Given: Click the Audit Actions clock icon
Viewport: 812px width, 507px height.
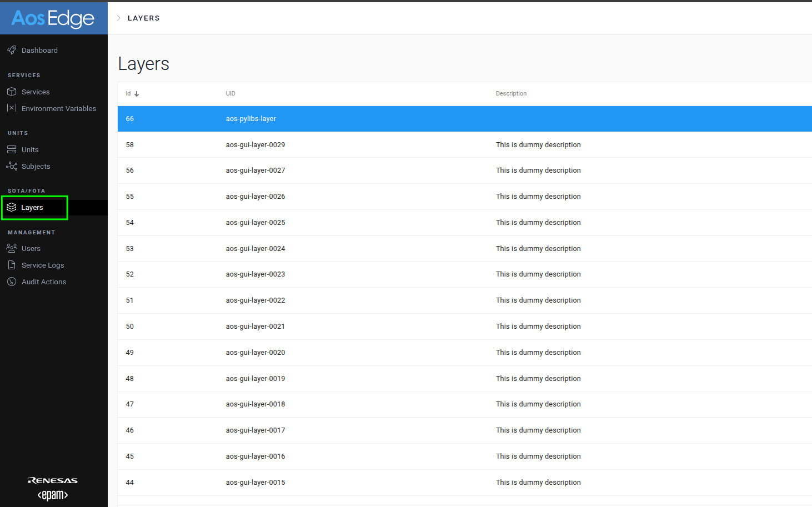Looking at the screenshot, I should tap(12, 282).
